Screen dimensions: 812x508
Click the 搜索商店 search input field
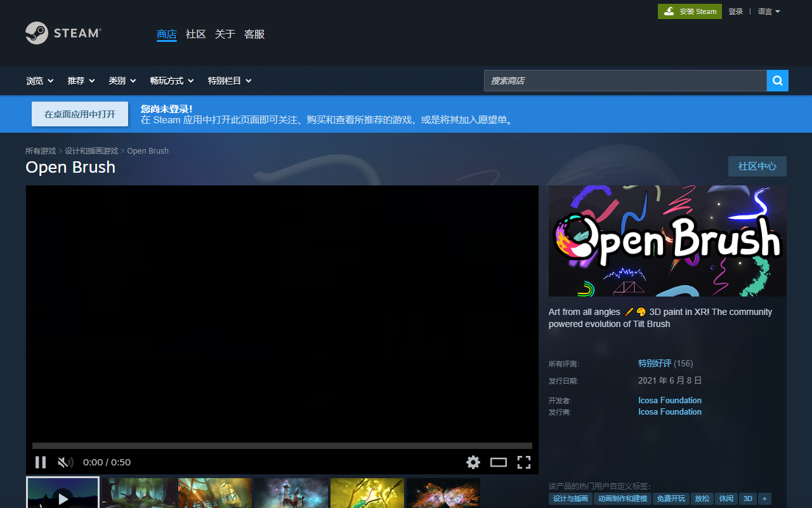[625, 81]
